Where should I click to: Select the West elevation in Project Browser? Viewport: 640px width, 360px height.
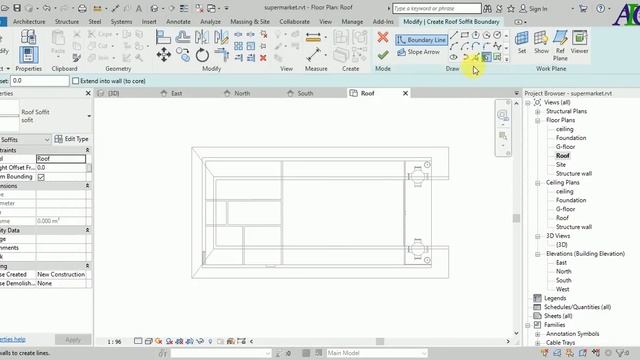pos(562,289)
